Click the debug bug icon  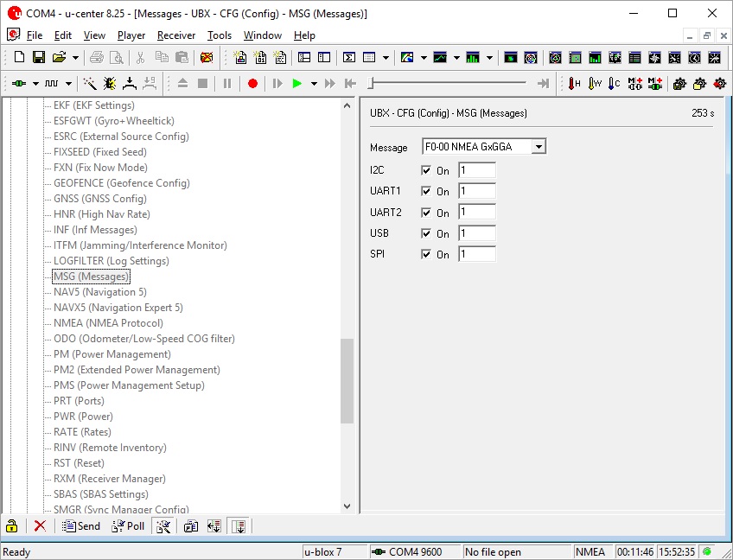pos(110,84)
